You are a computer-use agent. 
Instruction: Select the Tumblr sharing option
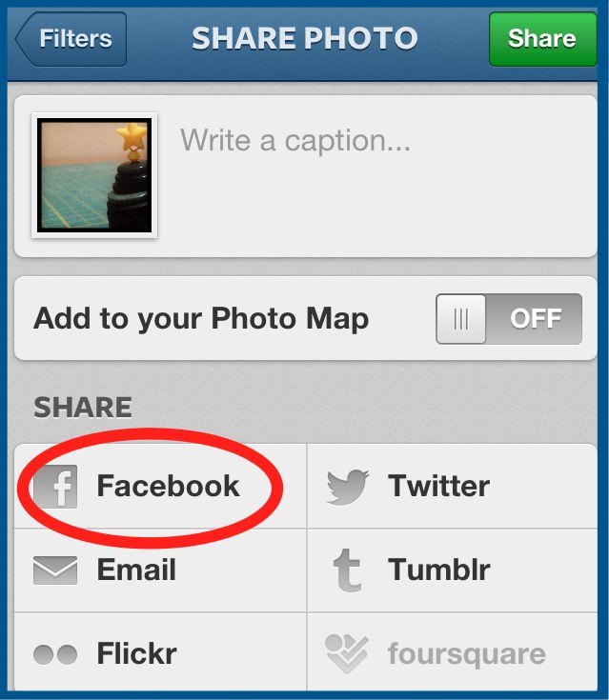(x=452, y=570)
